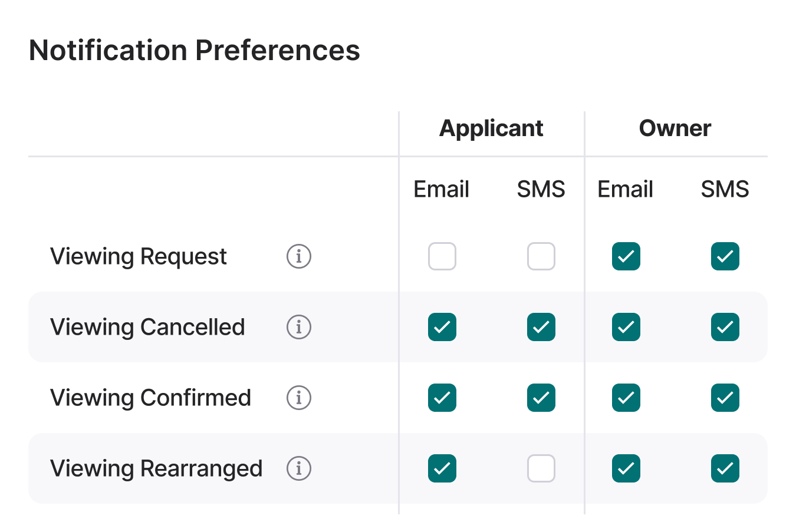Disable Applicant Email for Viewing Rearranged
Screen dimensions: 796x532
point(442,468)
